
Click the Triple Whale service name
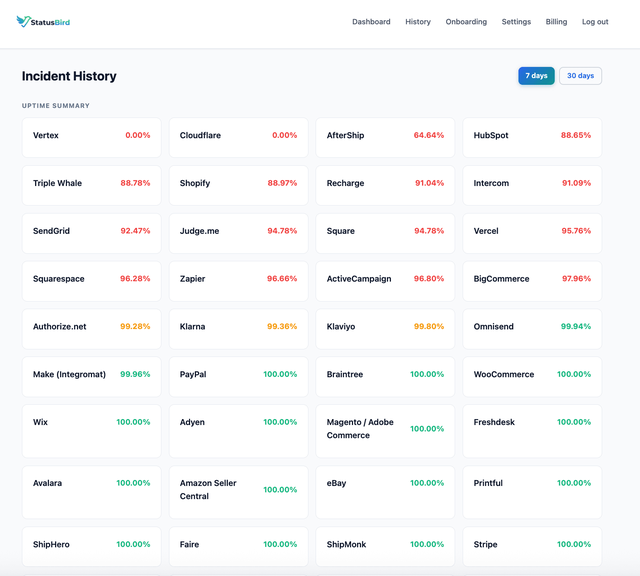pos(57,183)
